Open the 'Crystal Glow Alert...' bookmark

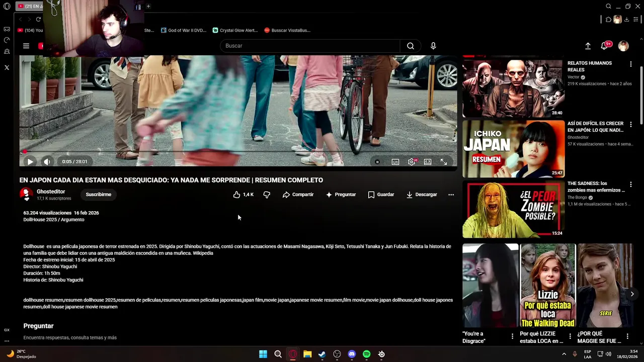[235, 30]
